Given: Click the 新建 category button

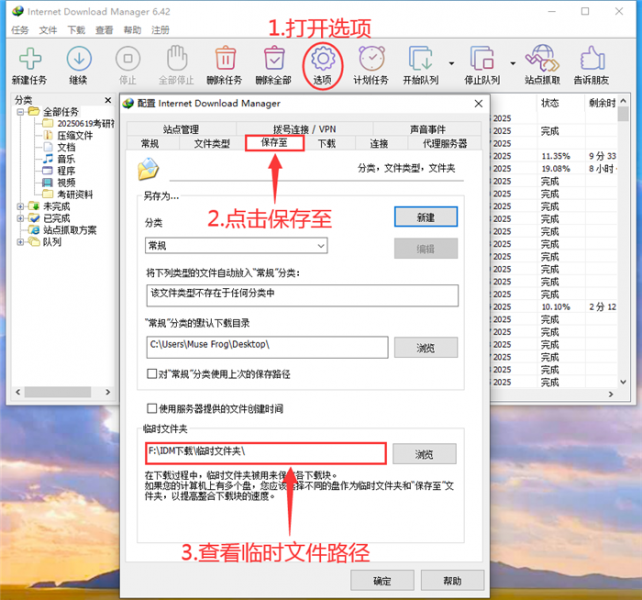Looking at the screenshot, I should pos(426,217).
